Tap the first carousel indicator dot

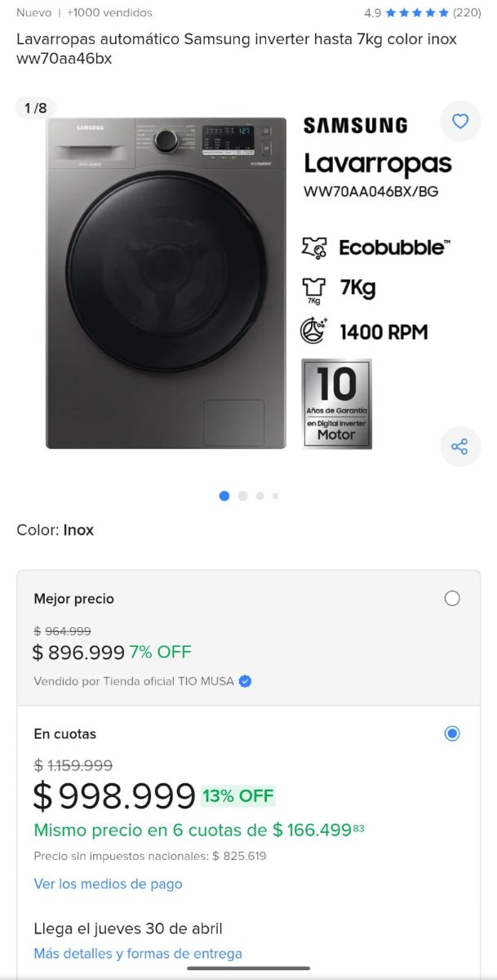(224, 496)
